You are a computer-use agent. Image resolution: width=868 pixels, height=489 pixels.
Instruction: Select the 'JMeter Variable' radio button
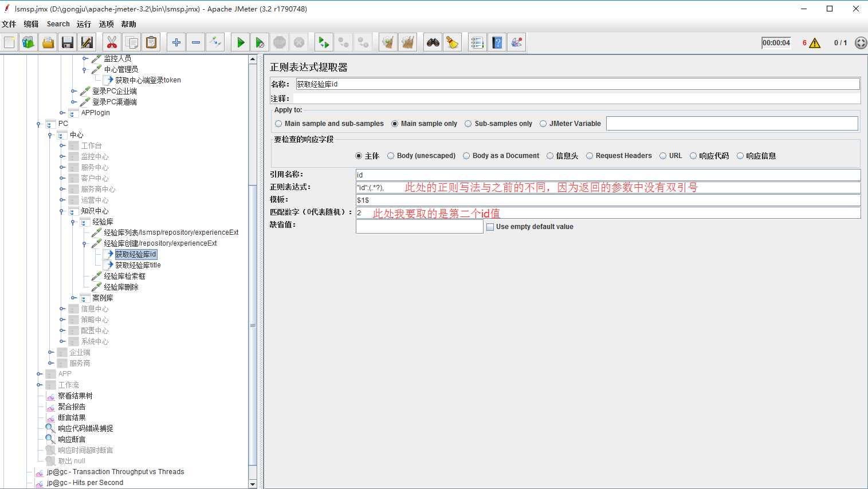point(570,124)
